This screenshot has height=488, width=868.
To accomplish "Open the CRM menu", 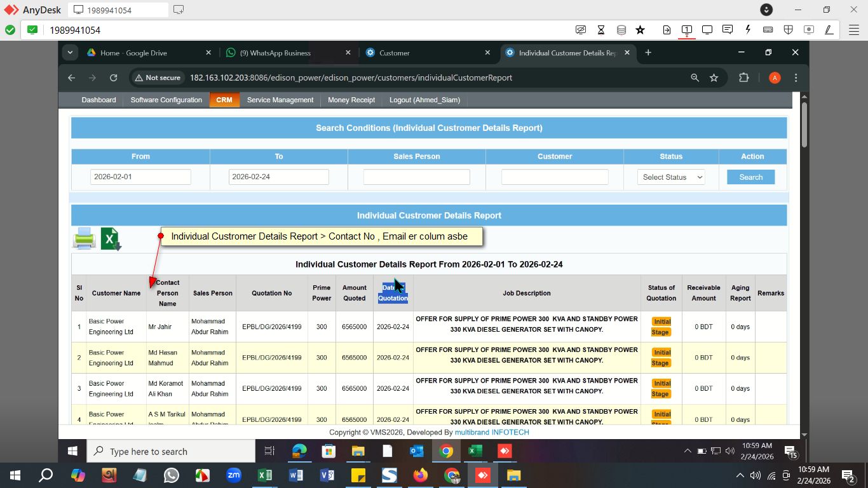I will [x=224, y=100].
